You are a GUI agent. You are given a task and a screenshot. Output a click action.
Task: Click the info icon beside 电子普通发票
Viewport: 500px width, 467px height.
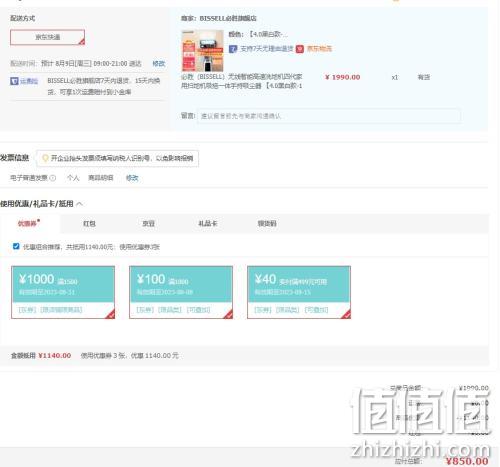[x=53, y=178]
